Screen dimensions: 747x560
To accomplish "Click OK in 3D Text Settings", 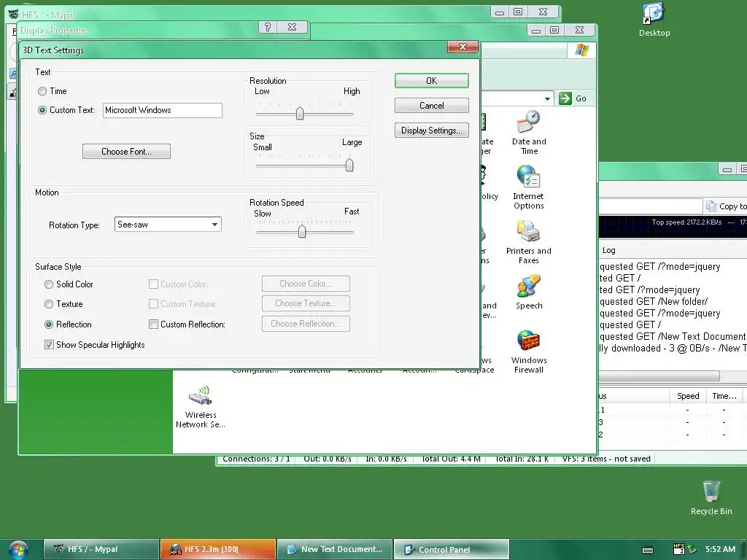I will coord(432,80).
